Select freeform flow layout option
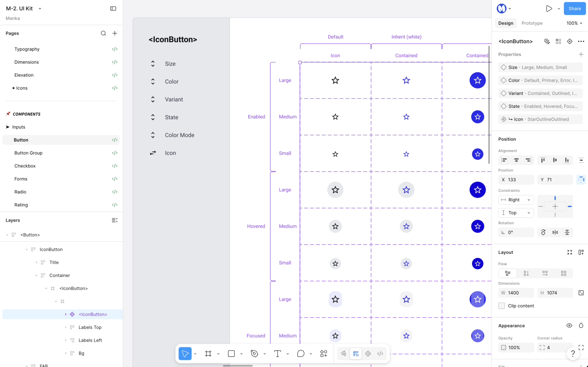588x367 pixels. click(x=507, y=273)
